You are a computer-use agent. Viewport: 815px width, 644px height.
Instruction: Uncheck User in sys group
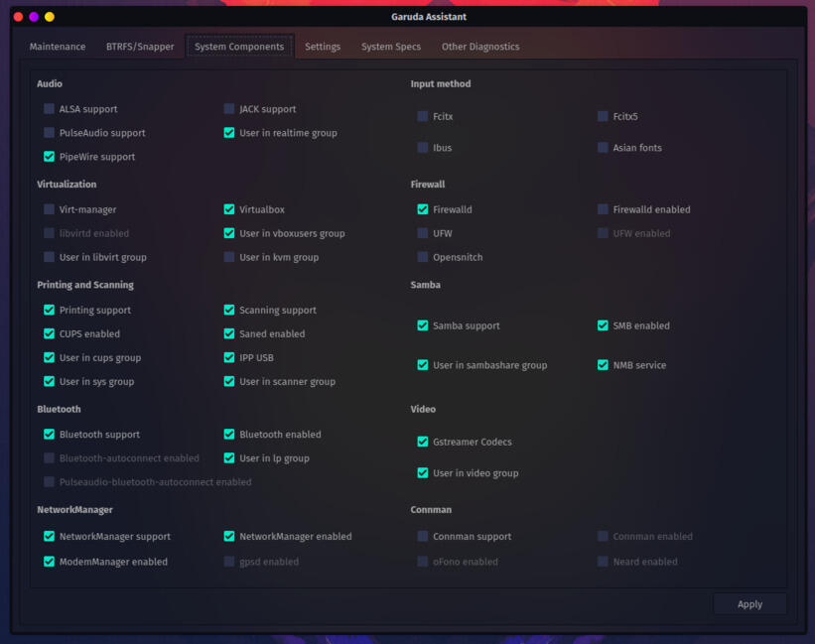(x=49, y=381)
